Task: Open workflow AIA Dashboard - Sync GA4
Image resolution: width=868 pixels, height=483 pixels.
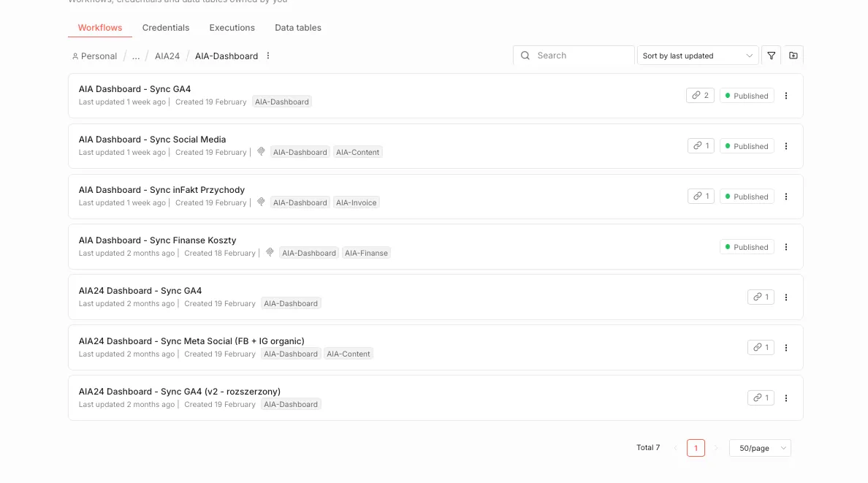Action: [x=134, y=88]
